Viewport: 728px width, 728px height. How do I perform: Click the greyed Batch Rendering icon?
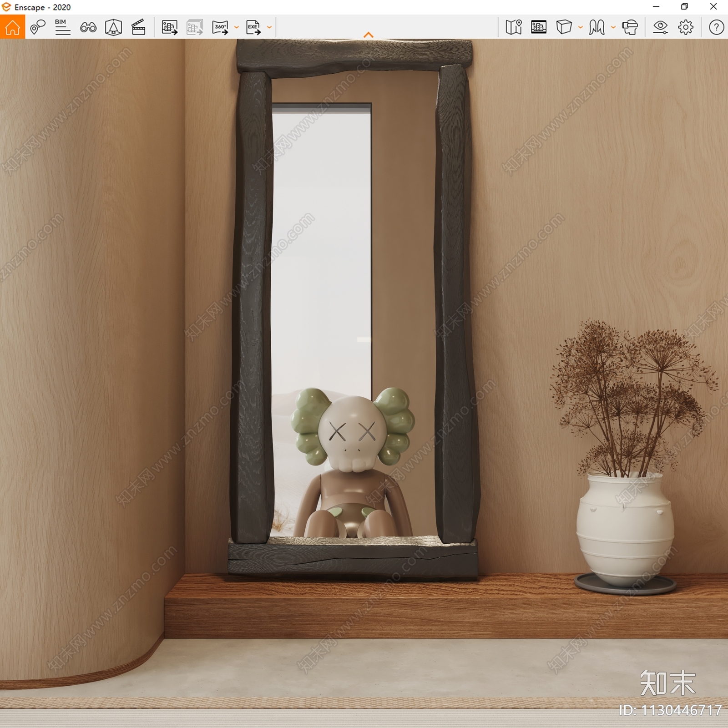(195, 27)
